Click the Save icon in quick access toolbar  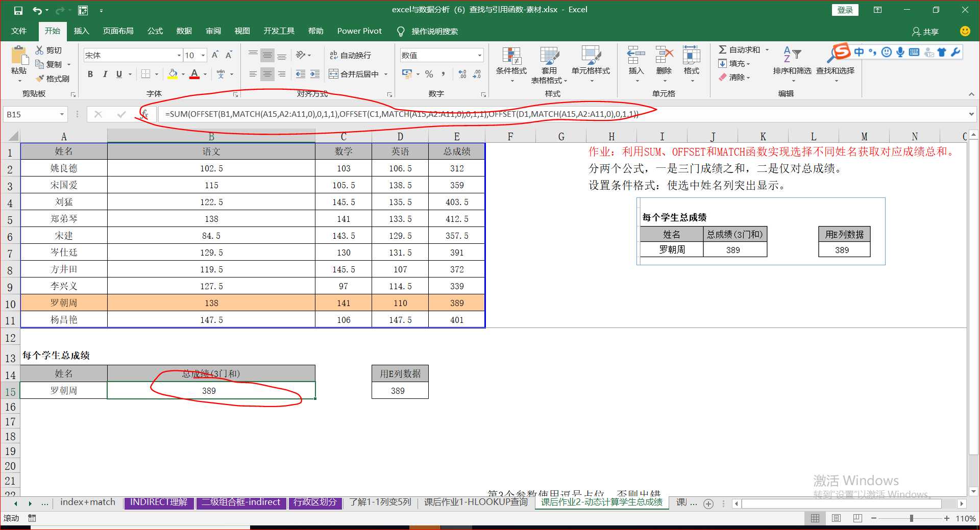point(18,10)
